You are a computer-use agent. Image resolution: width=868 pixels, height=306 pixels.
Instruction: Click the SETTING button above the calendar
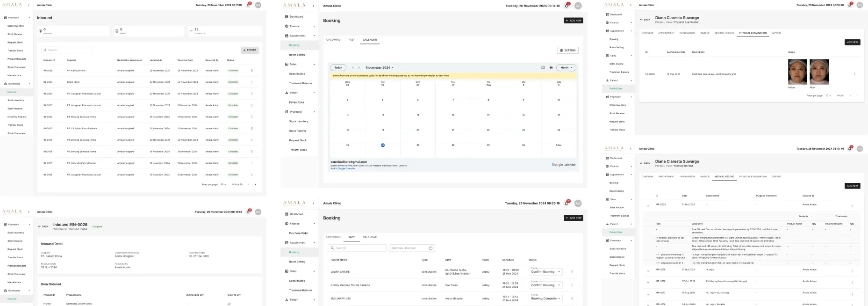(x=568, y=50)
